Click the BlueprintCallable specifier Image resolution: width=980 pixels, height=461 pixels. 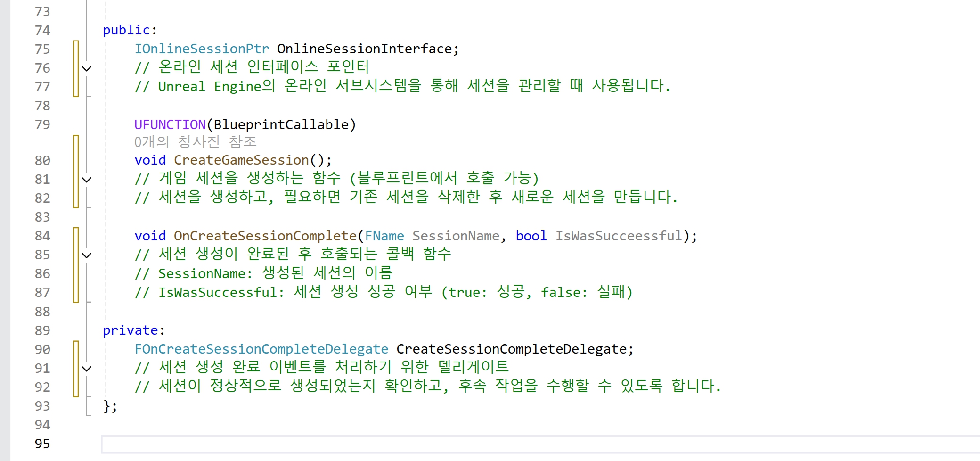coord(281,124)
